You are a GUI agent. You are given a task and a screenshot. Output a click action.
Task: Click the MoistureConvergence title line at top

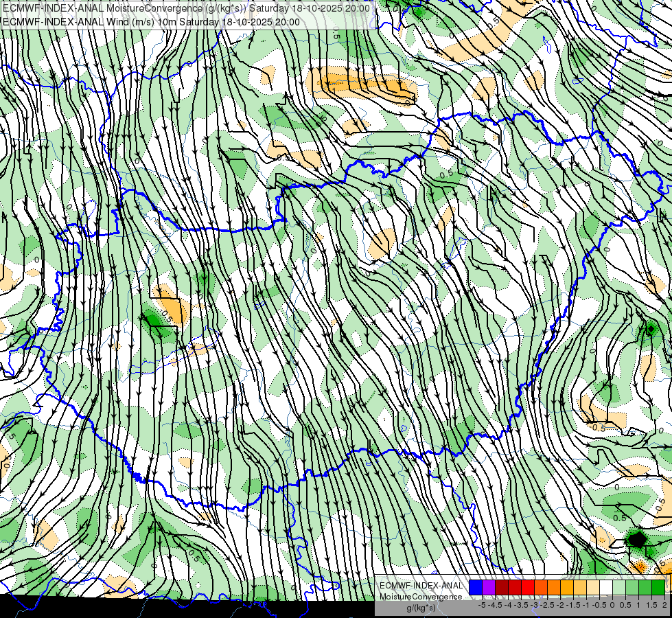coord(186,8)
